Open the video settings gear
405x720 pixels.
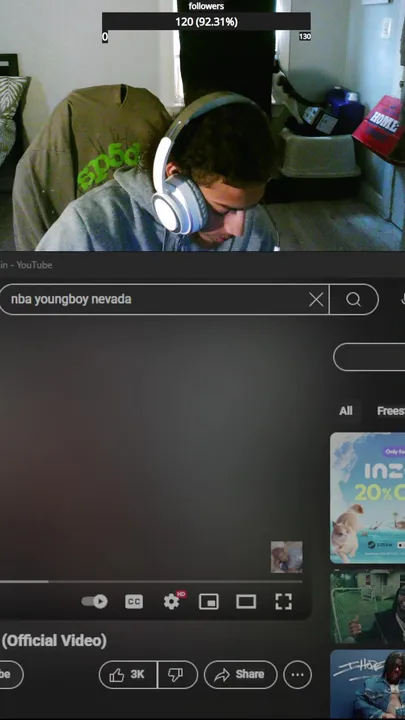pos(172,601)
